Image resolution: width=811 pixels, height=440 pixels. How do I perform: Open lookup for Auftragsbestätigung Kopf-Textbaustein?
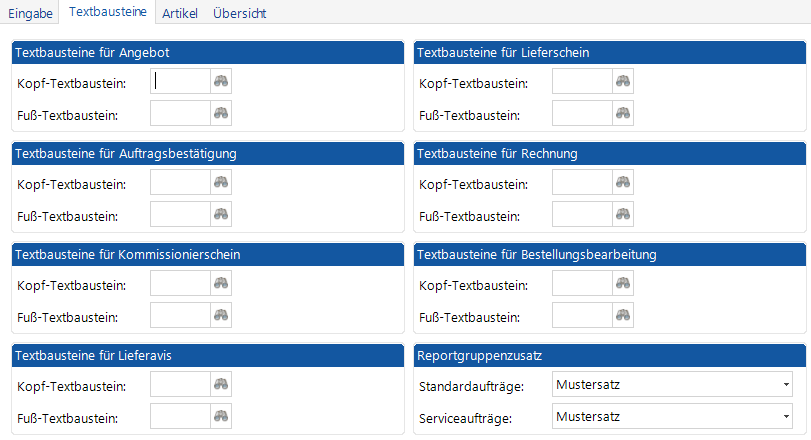tap(221, 182)
